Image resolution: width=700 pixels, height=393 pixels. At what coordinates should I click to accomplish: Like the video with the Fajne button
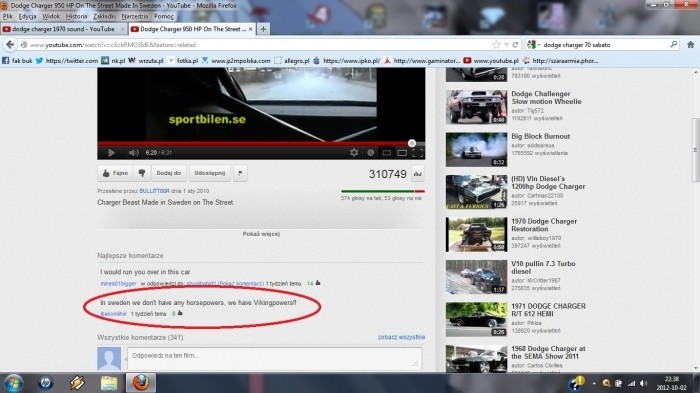(x=116, y=173)
